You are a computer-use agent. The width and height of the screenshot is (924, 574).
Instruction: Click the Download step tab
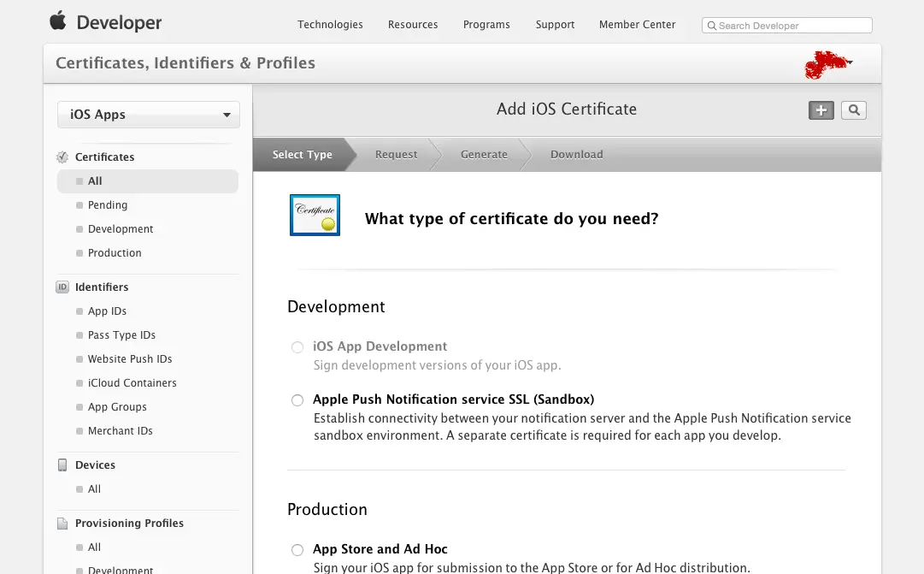[576, 155]
